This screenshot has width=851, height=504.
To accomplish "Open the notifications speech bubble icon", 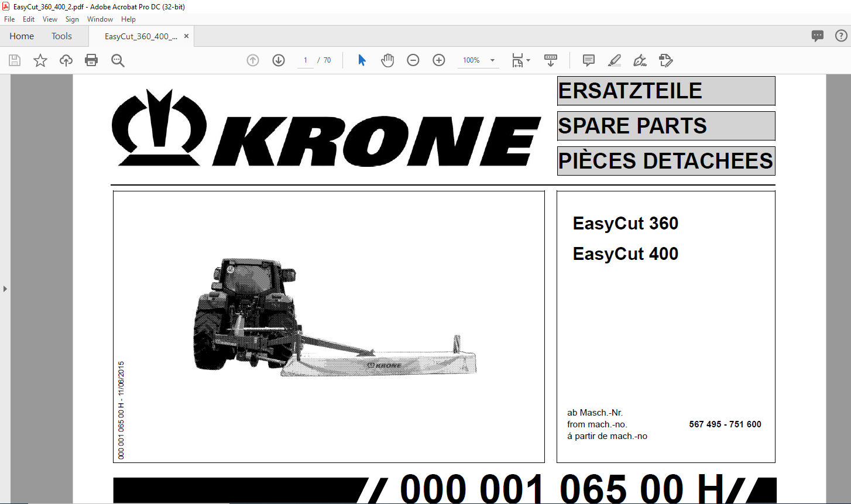I will point(818,36).
